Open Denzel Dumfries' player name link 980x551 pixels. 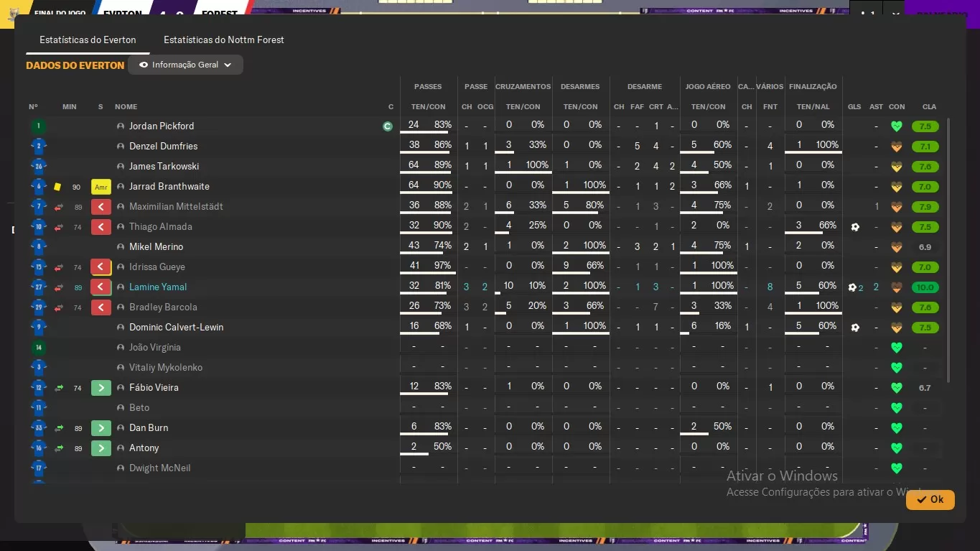[x=163, y=147]
